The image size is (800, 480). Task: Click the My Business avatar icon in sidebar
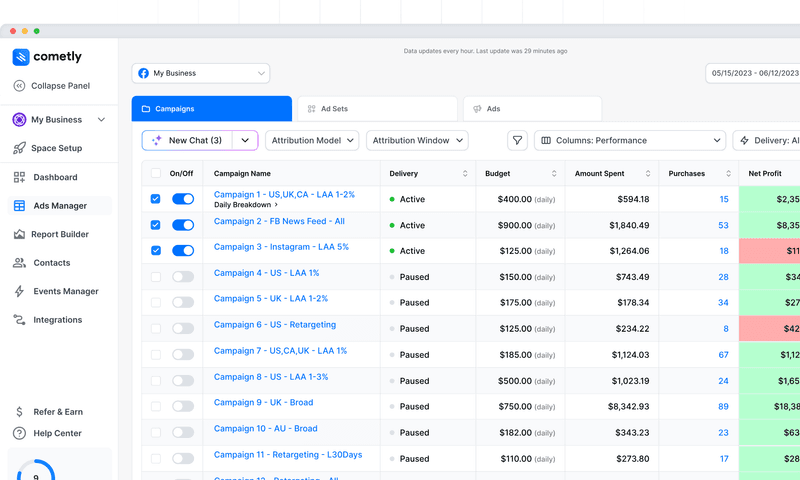point(19,119)
